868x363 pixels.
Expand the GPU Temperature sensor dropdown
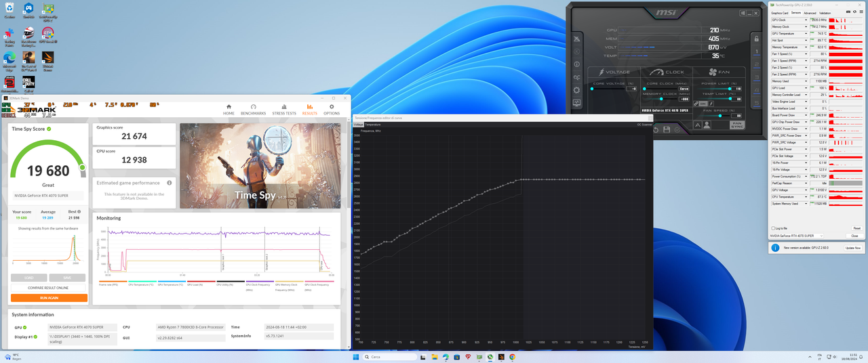click(806, 33)
